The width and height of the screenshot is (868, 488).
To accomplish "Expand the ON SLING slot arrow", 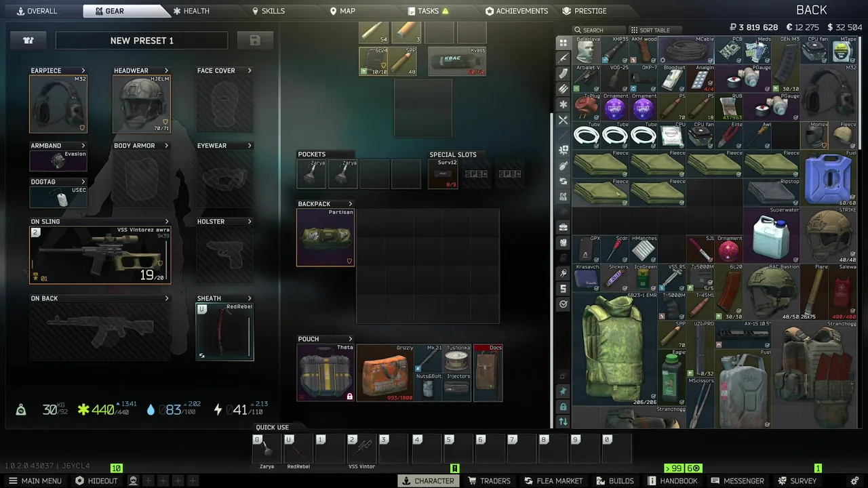I will click(167, 222).
